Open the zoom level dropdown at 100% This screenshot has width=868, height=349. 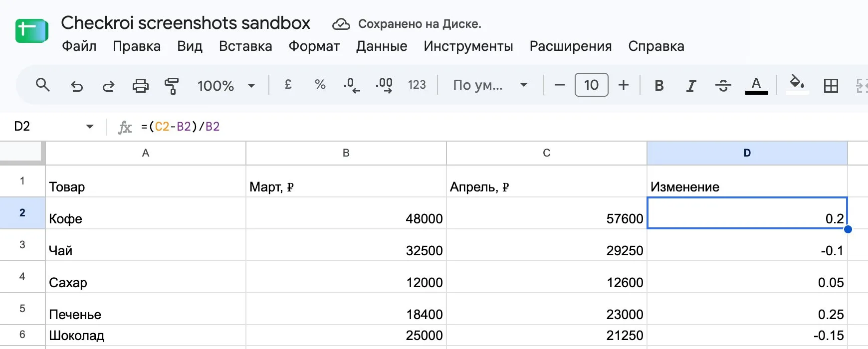[226, 85]
